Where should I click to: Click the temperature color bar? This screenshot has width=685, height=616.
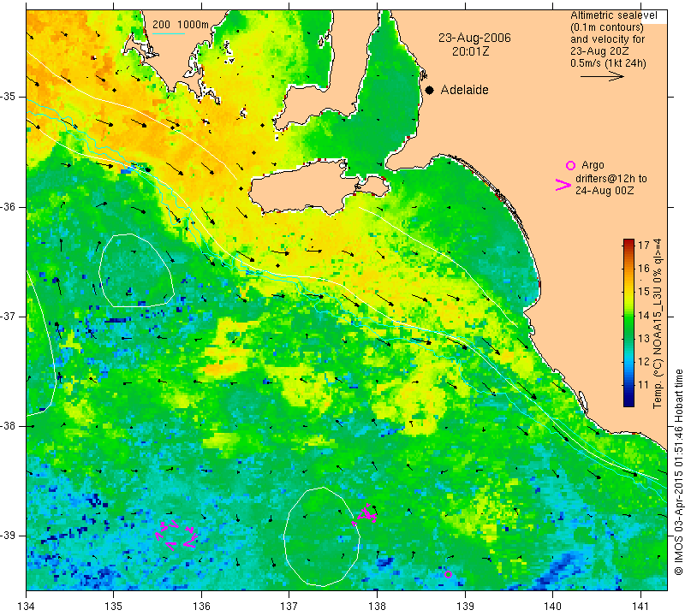628,323
